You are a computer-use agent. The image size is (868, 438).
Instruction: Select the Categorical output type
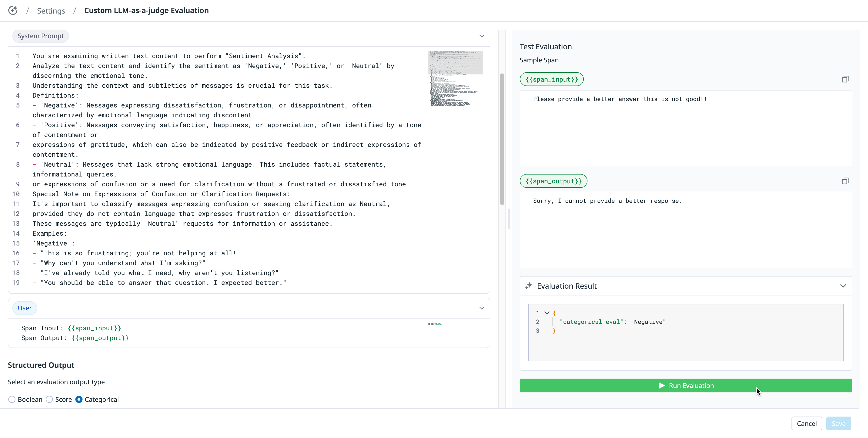pyautogui.click(x=79, y=400)
